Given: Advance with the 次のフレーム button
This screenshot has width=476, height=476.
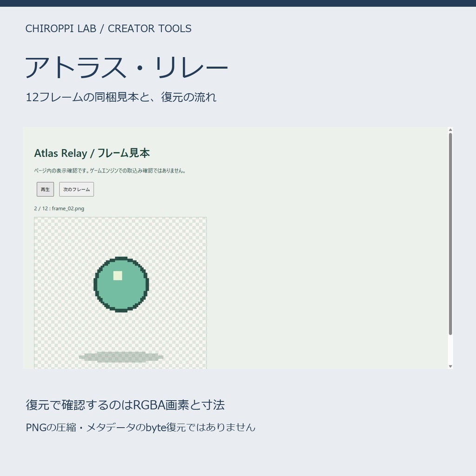Looking at the screenshot, I should [x=77, y=190].
